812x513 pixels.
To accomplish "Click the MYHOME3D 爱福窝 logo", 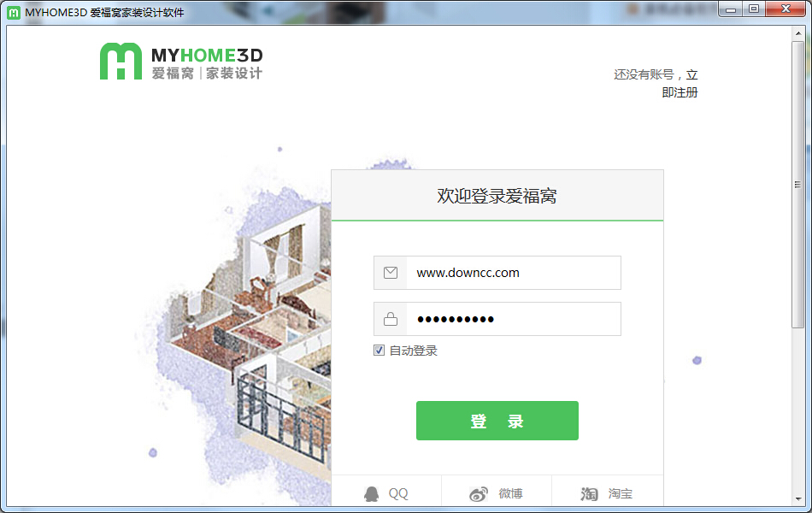I will point(179,61).
